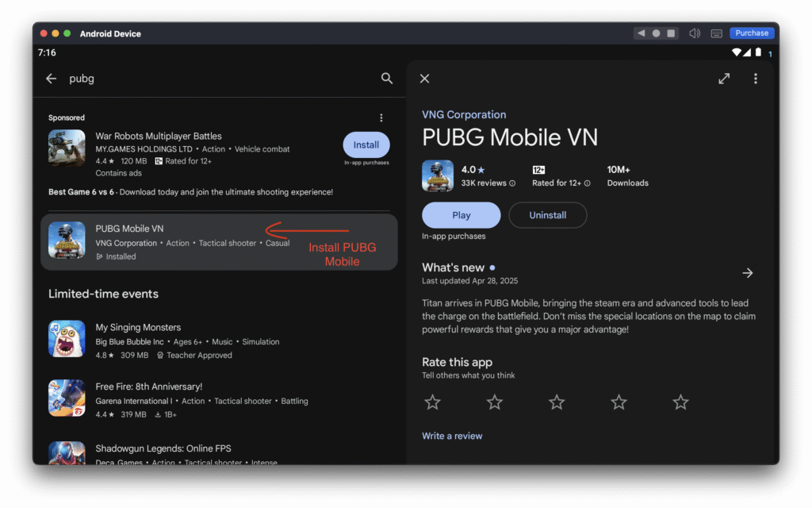This screenshot has width=812, height=508.
Task: Select PUBG Mobile VN search result title
Action: (x=129, y=229)
